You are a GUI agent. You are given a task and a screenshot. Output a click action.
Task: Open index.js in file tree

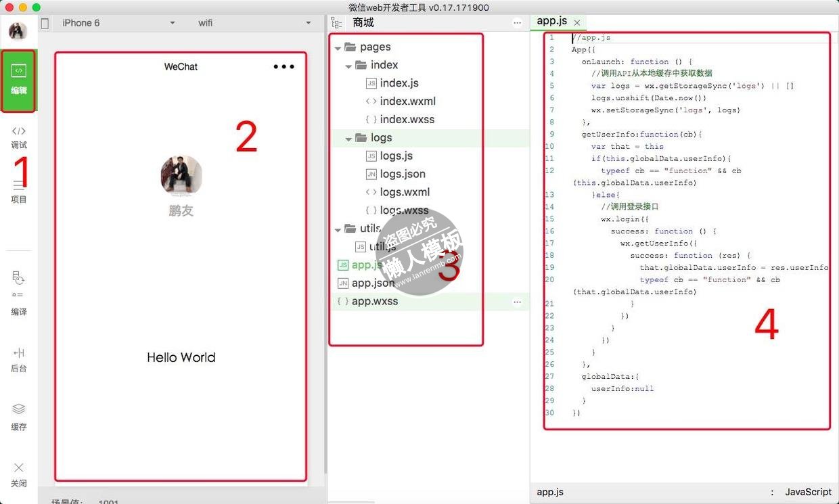pyautogui.click(x=399, y=83)
